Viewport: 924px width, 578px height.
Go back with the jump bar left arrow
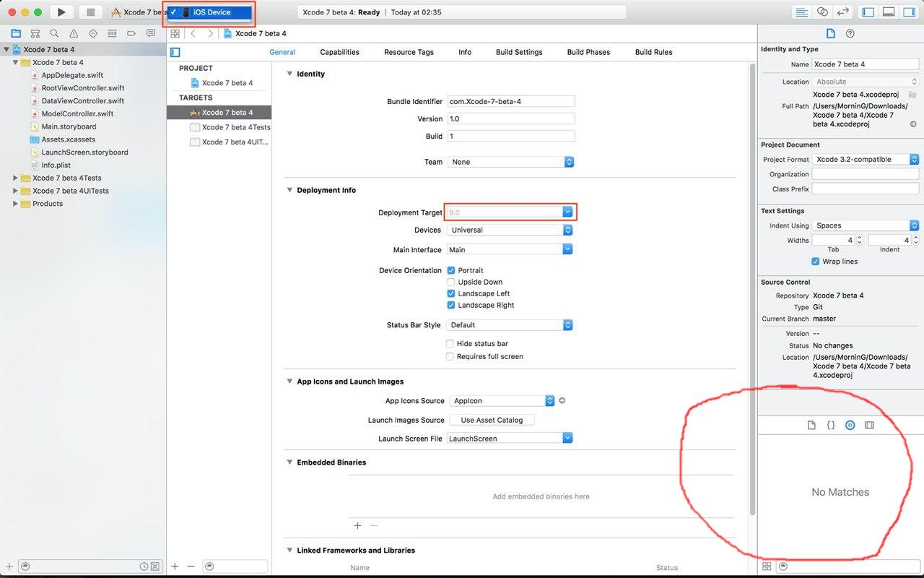click(x=193, y=34)
